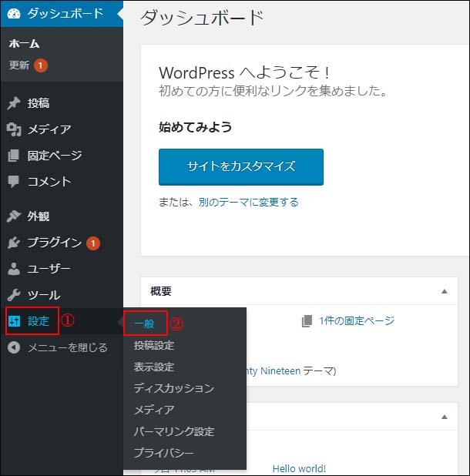Click the pushpin icon beside 投稿
This screenshot has width=470, height=476.
14,103
